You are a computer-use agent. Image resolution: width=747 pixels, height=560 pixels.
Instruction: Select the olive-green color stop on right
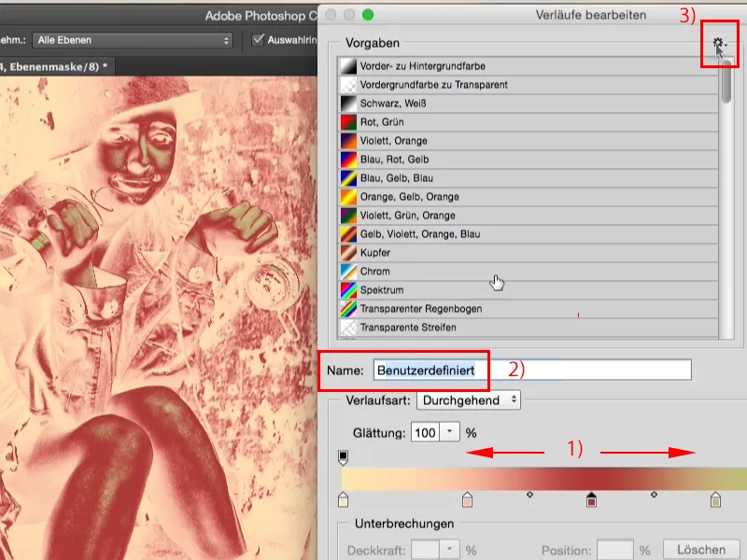pyautogui.click(x=715, y=499)
